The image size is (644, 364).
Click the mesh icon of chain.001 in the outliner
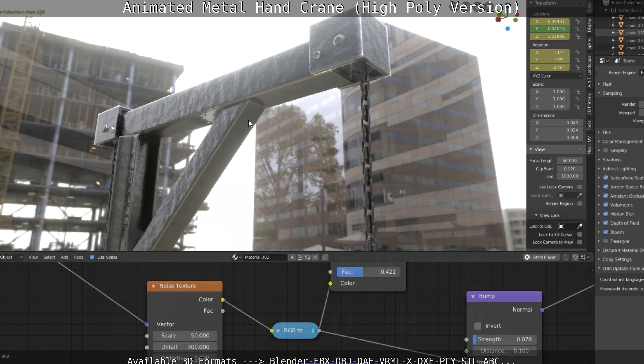[621, 25]
